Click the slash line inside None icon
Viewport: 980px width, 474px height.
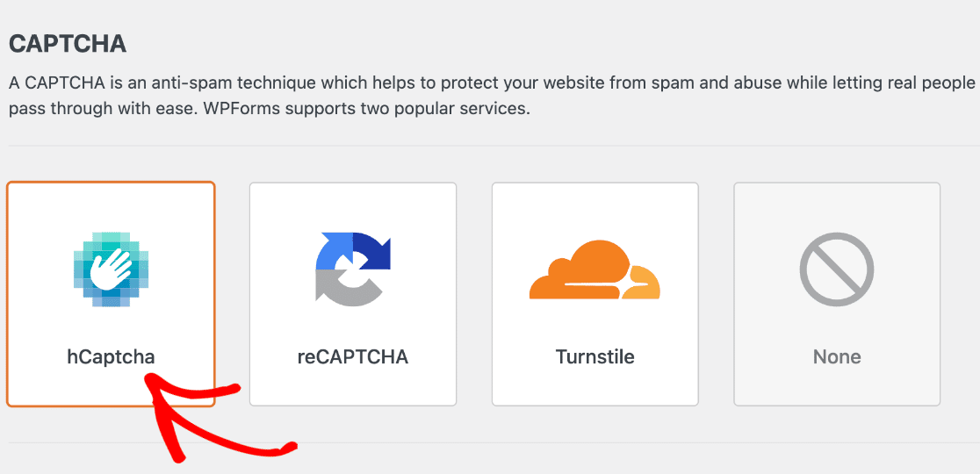click(837, 269)
